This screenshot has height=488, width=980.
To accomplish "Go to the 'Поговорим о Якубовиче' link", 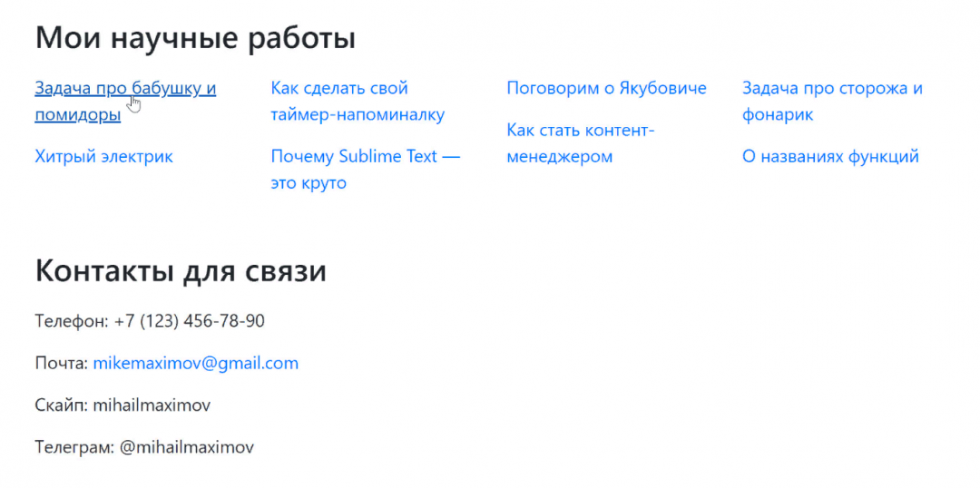I will pos(606,89).
